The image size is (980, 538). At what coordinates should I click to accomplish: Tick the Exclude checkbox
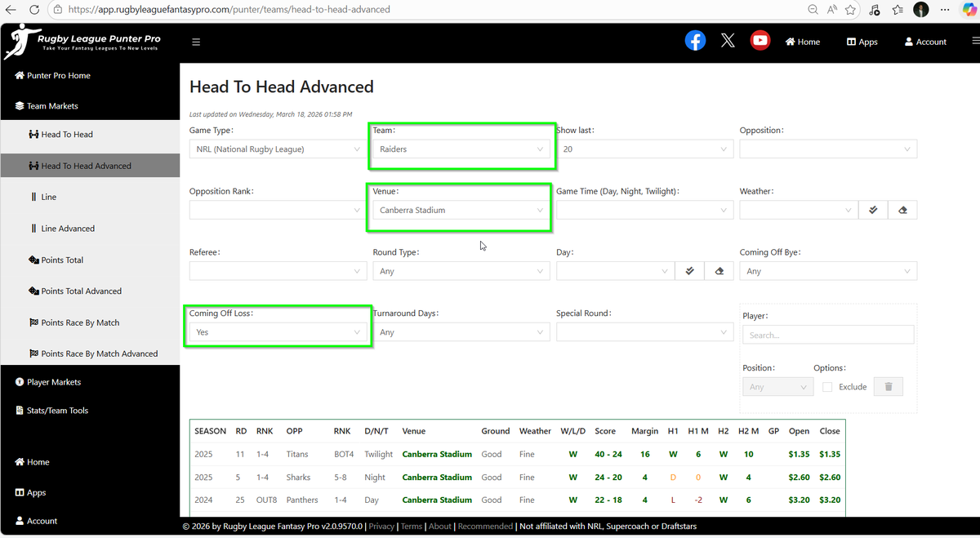click(827, 387)
